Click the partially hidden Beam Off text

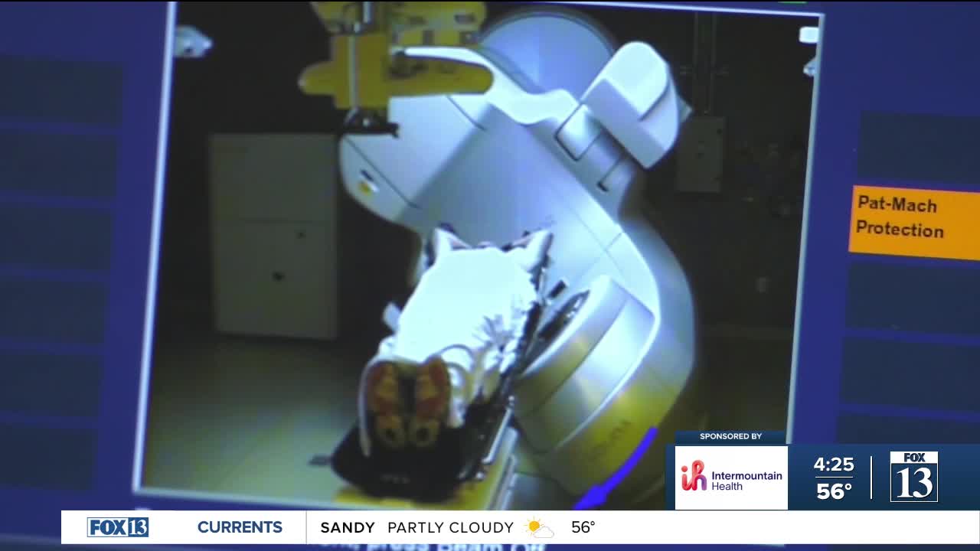[x=444, y=546]
